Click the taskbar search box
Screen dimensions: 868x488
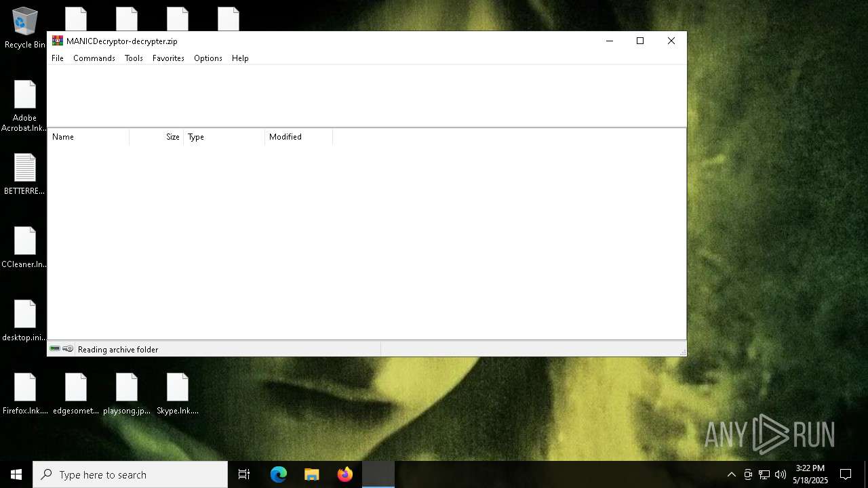coord(130,474)
